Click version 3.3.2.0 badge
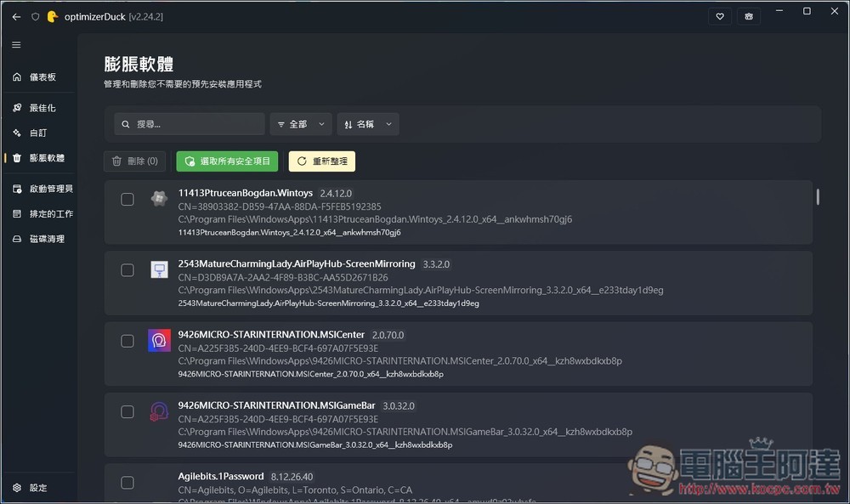Image resolution: width=850 pixels, height=504 pixels. coord(436,264)
